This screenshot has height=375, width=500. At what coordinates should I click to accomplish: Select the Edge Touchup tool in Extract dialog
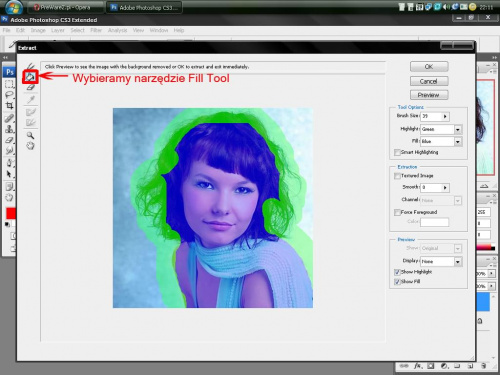[x=31, y=122]
